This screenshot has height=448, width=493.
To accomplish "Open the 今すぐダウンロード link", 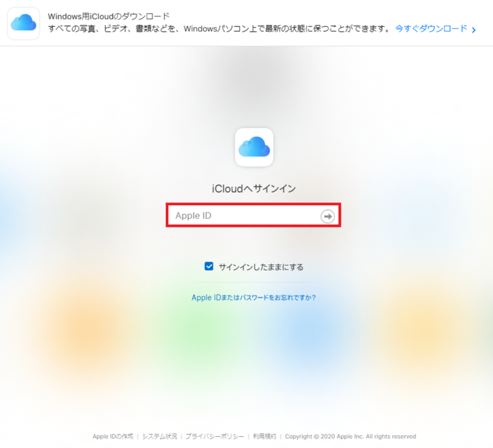I will tap(431, 28).
